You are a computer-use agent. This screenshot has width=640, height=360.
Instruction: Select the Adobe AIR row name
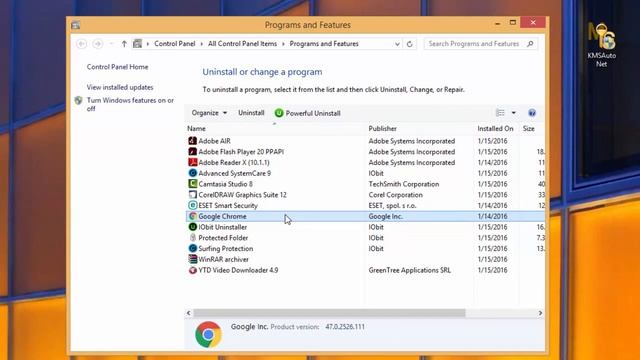point(215,141)
